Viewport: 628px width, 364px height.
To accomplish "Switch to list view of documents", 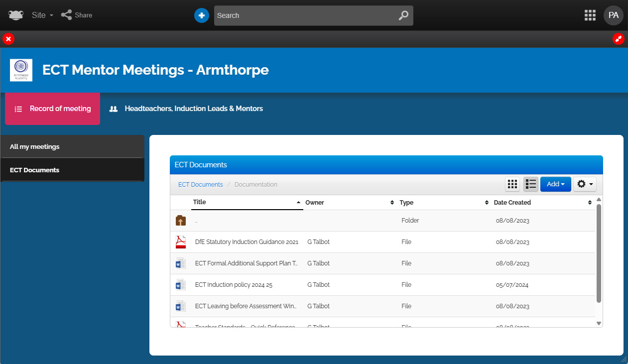I will pyautogui.click(x=531, y=184).
